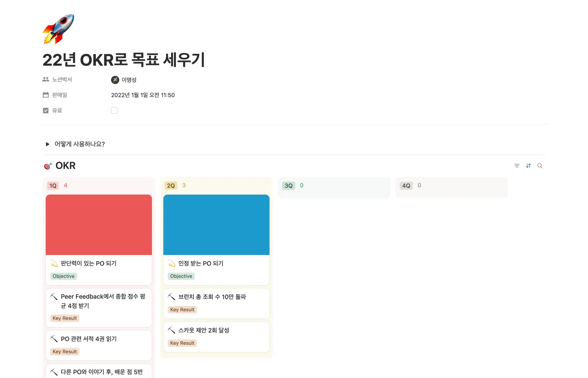Click Key Result tag on 스카웃 제안 card
The image size is (588, 378).
click(182, 343)
